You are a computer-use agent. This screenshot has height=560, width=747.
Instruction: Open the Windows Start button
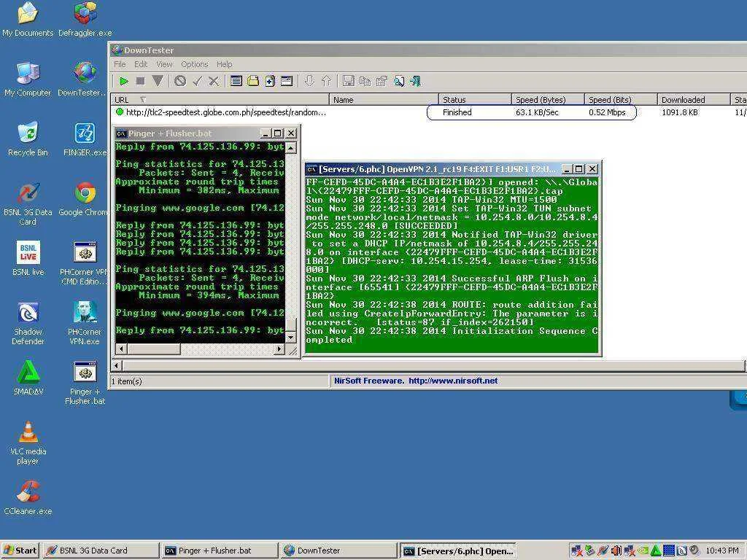[20, 551]
